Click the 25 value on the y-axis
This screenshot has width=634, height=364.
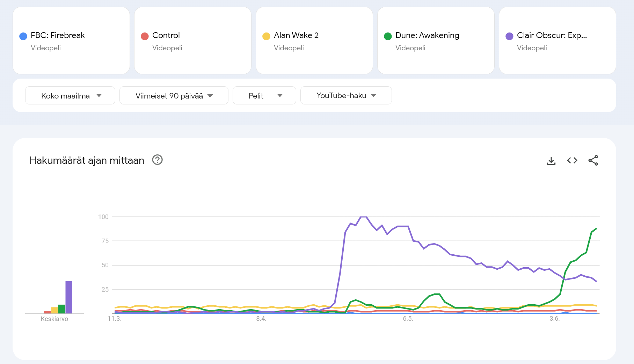pos(105,290)
